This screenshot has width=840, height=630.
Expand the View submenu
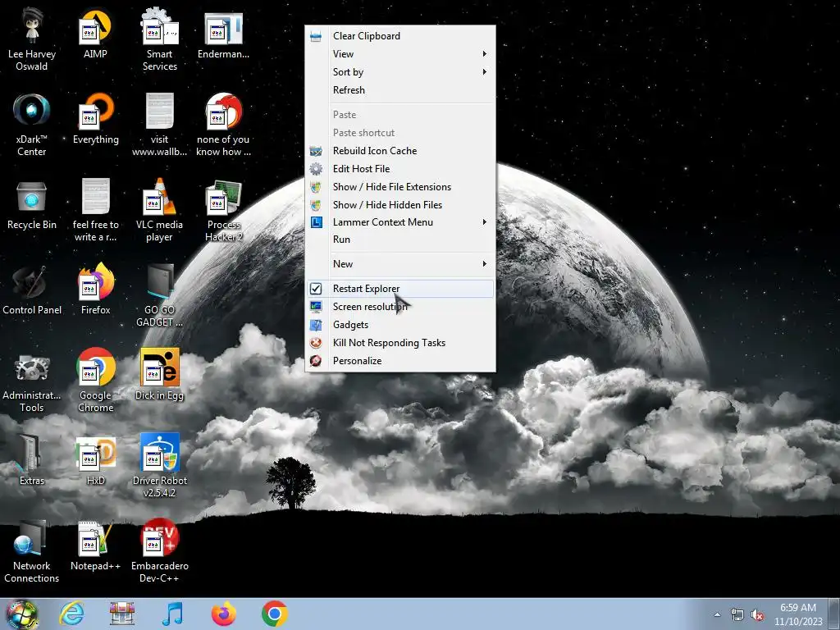point(400,54)
